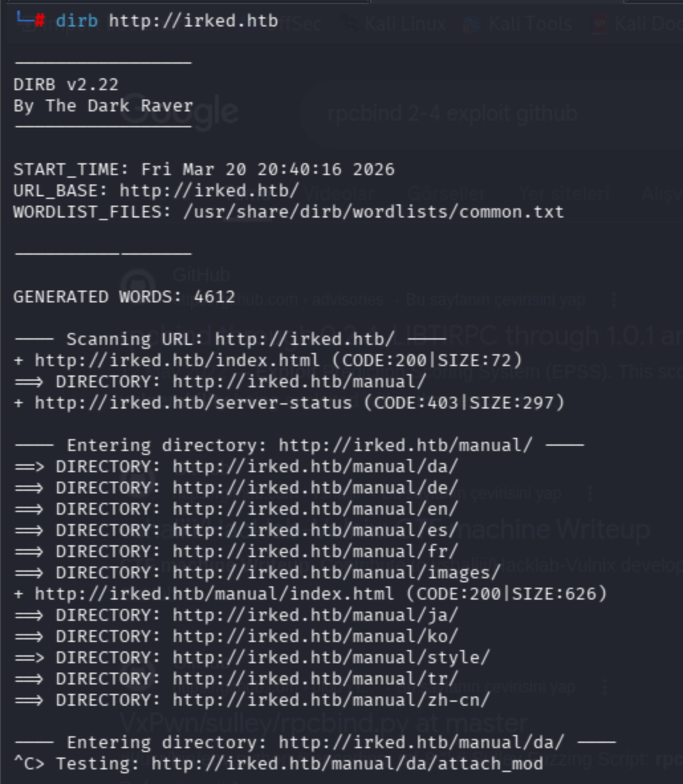Open the manual/zh-cn/ directory link
683x784 pixels.
(331, 700)
